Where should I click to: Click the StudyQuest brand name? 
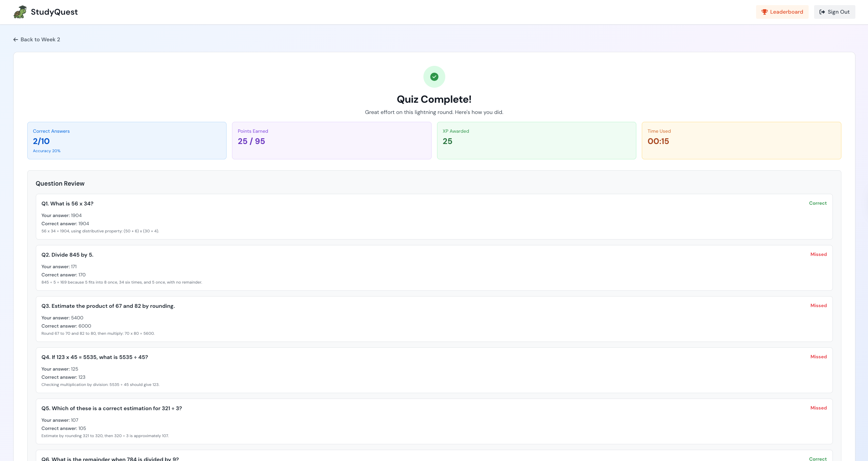pos(54,12)
